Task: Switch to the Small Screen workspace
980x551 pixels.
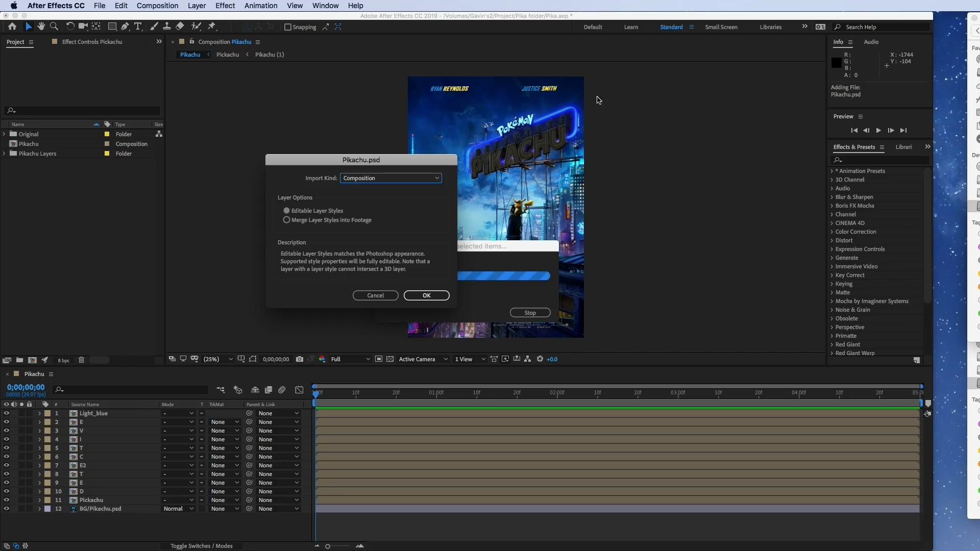Action: click(x=721, y=27)
